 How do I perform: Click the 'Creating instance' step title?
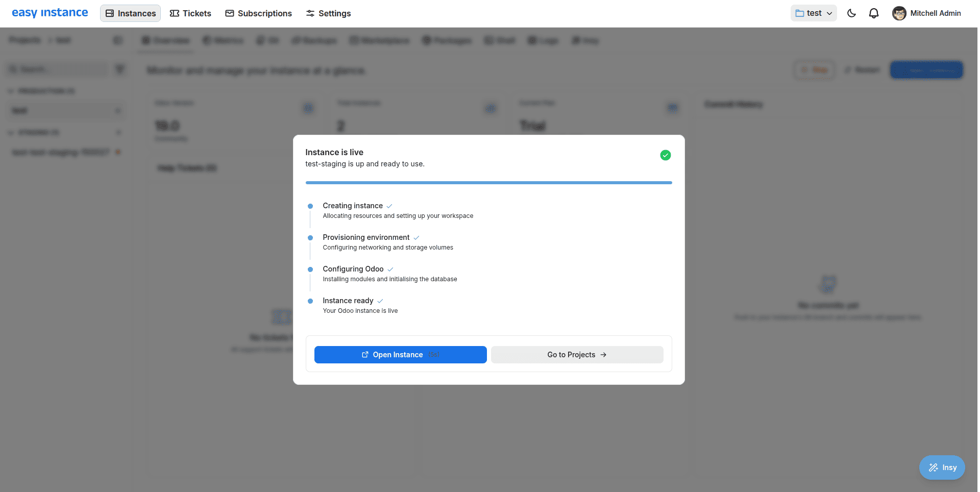[x=353, y=206]
